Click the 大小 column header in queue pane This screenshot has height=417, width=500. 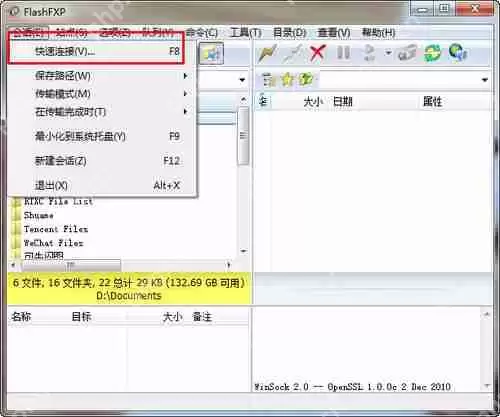(173, 317)
